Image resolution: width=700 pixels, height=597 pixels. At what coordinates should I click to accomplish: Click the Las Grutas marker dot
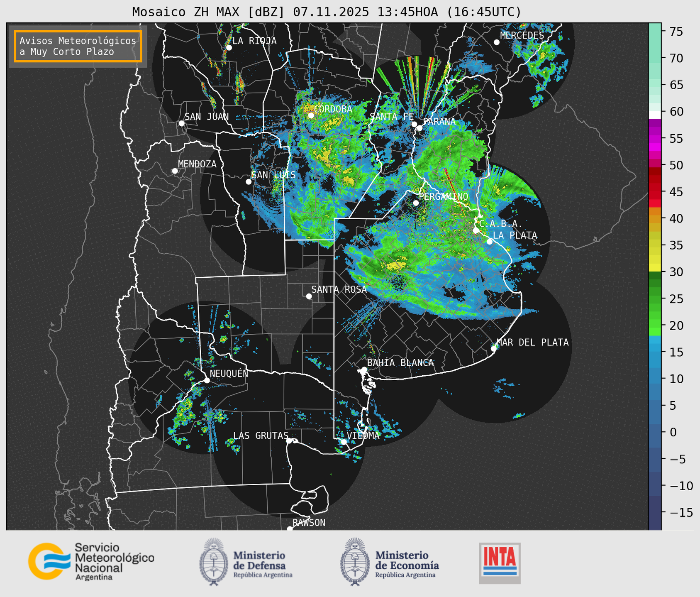289,440
